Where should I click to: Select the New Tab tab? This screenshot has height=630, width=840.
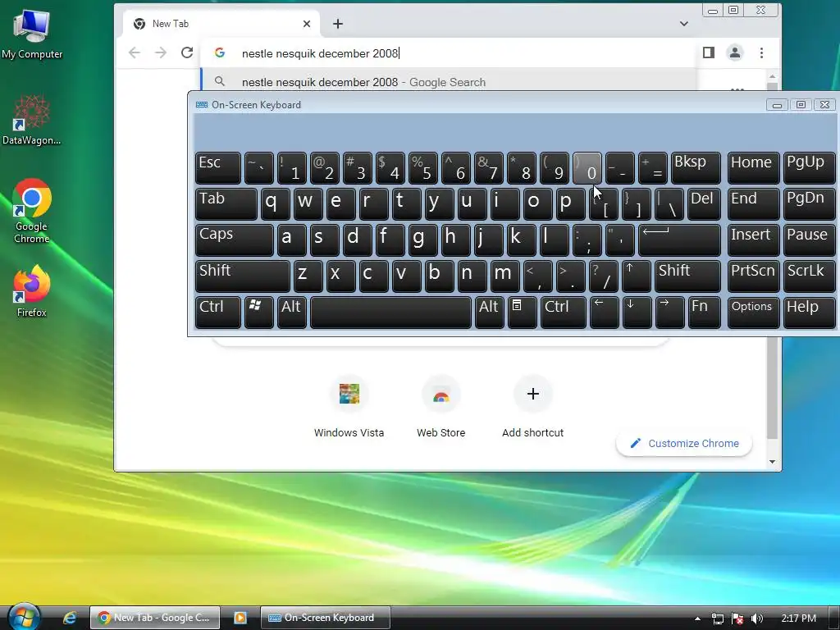pyautogui.click(x=221, y=24)
